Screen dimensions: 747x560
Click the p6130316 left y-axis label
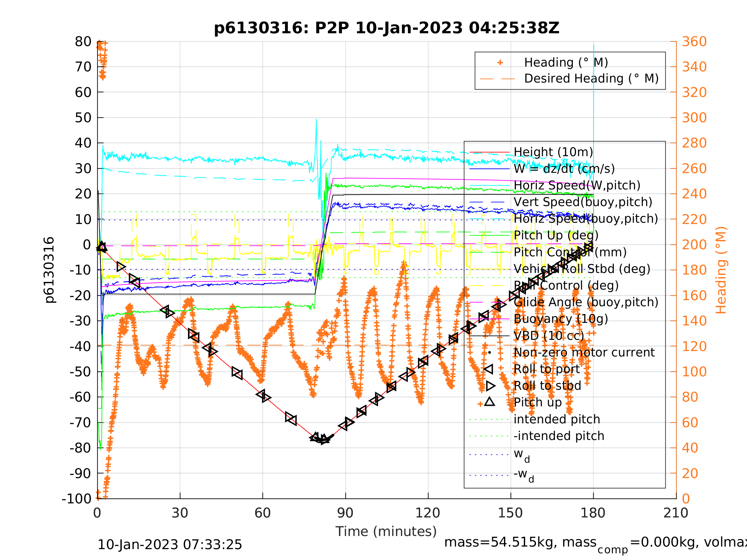tap(49, 270)
